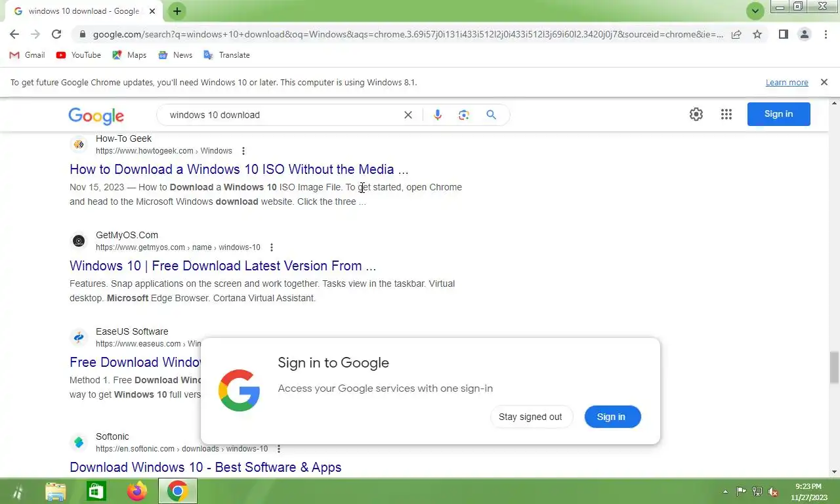Click the How-To Geek site name
This screenshot has height=504, width=840.
[123, 138]
